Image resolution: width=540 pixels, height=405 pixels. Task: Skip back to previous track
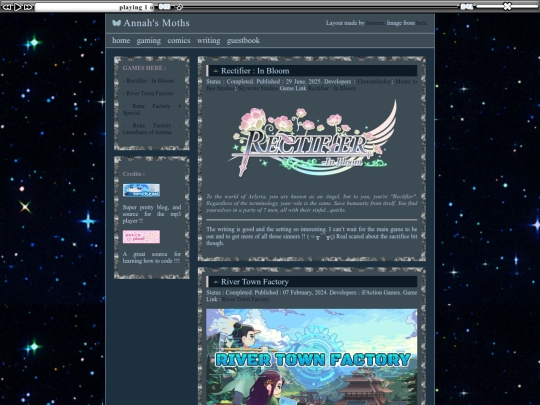click(x=7, y=7)
